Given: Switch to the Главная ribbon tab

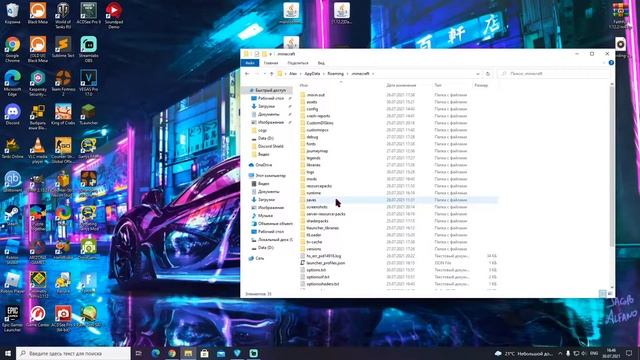Looking at the screenshot, I should (x=271, y=63).
